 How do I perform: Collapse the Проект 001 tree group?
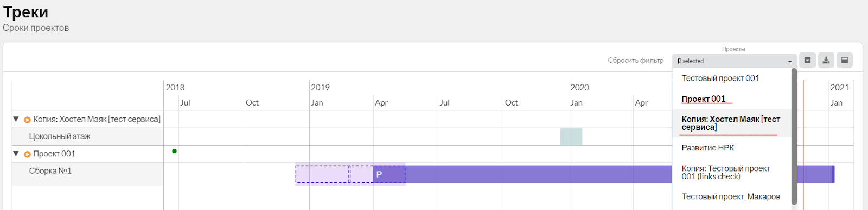click(x=16, y=154)
